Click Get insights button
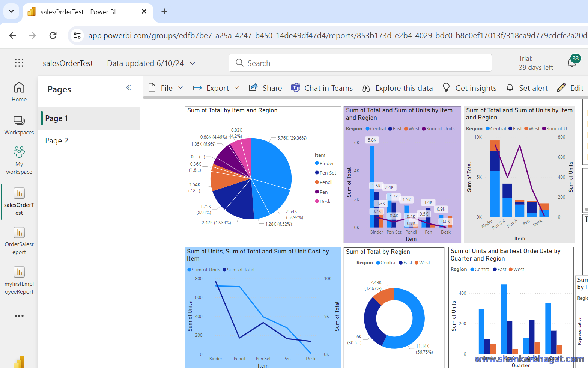This screenshot has height=368, width=588. tap(469, 88)
